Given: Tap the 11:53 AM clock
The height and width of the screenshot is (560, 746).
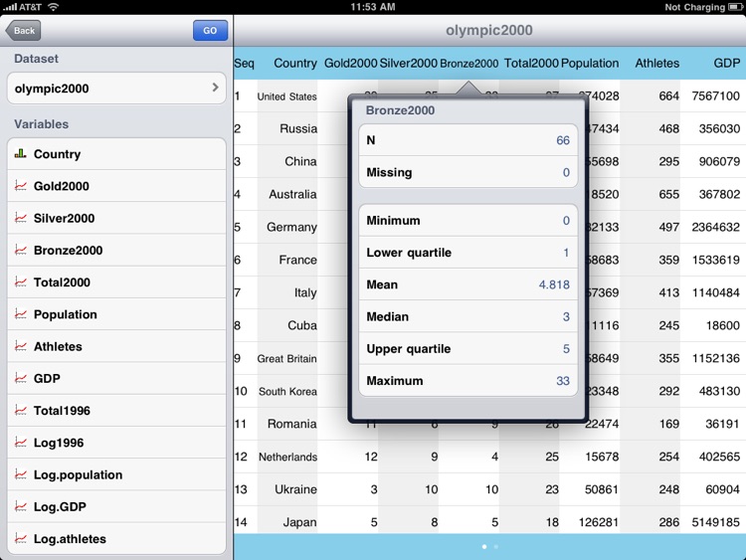Looking at the screenshot, I should point(373,7).
